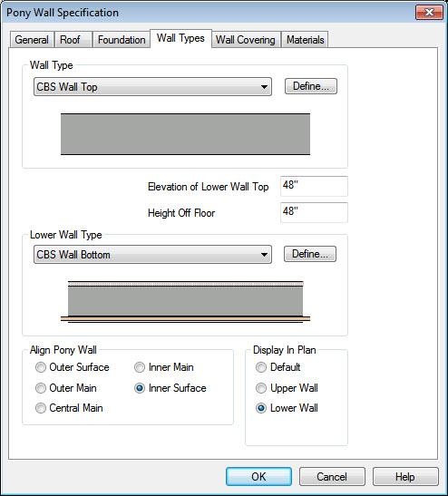Click the Height Off Floor field
The width and height of the screenshot is (448, 496).
point(314,212)
